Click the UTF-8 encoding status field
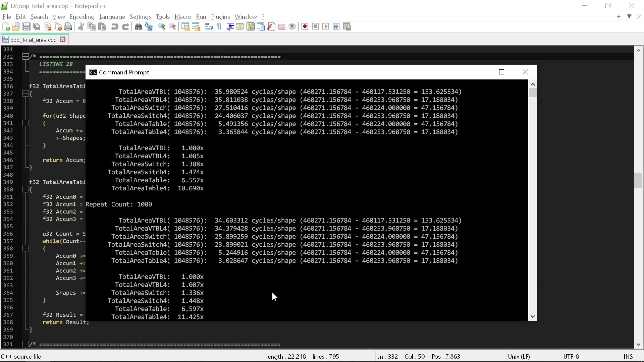This screenshot has height=362, width=644. [x=571, y=356]
